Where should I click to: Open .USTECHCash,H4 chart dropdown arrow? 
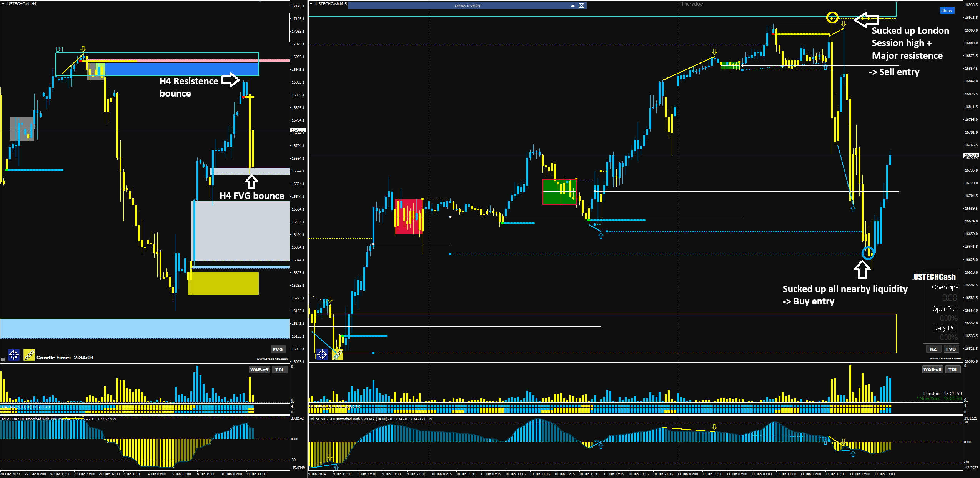(3, 3)
